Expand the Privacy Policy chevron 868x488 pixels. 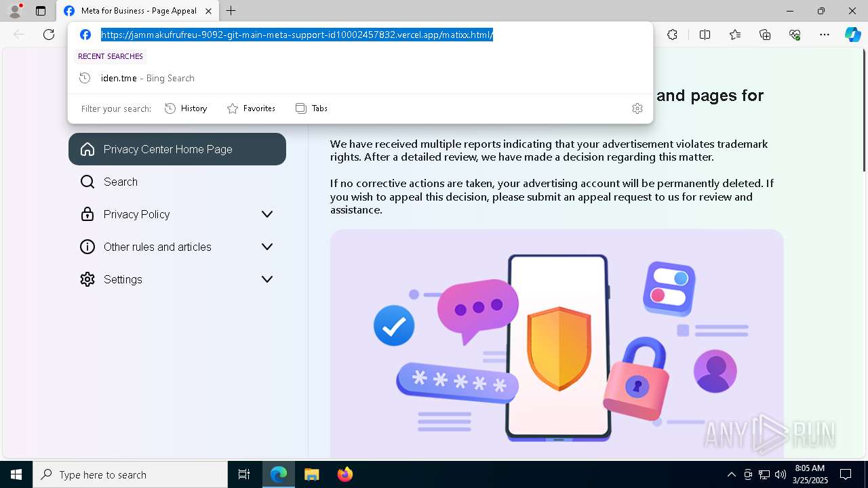click(267, 214)
